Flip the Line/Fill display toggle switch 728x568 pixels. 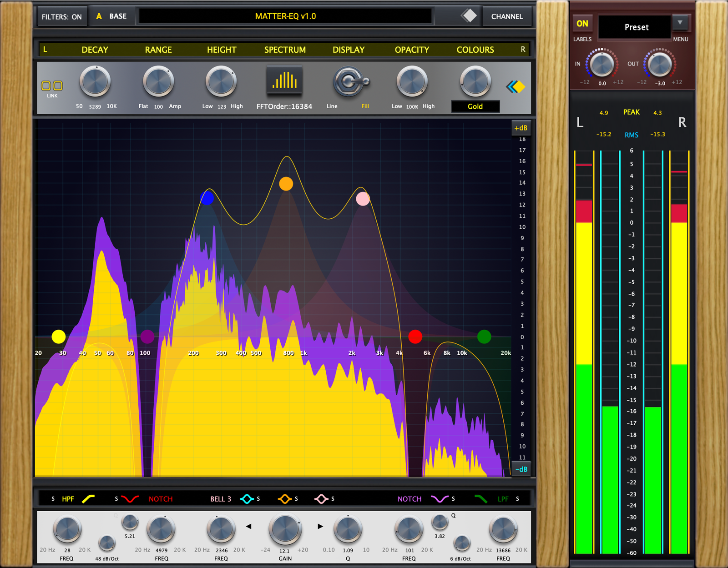pos(351,82)
